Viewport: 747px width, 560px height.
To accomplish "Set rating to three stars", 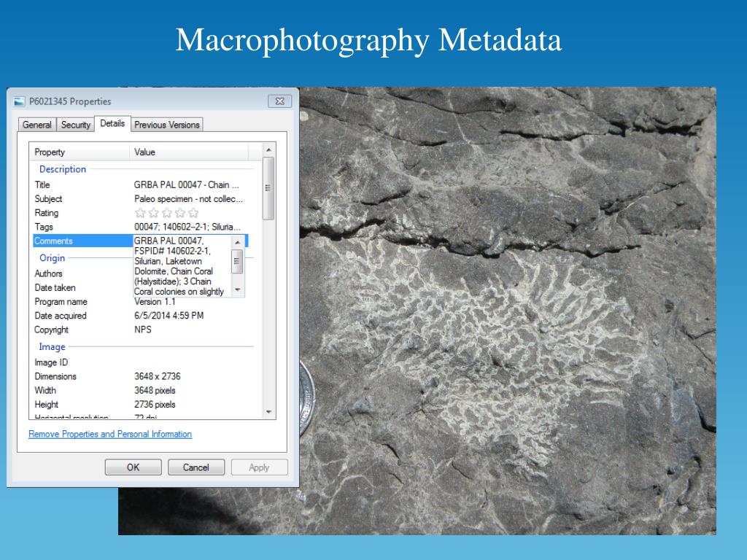I will [x=167, y=213].
